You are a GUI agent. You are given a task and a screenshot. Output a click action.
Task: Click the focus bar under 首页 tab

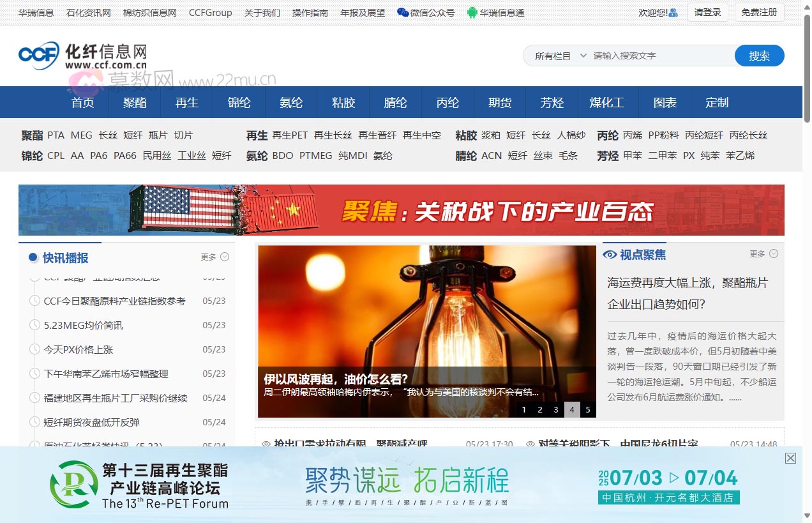83,117
